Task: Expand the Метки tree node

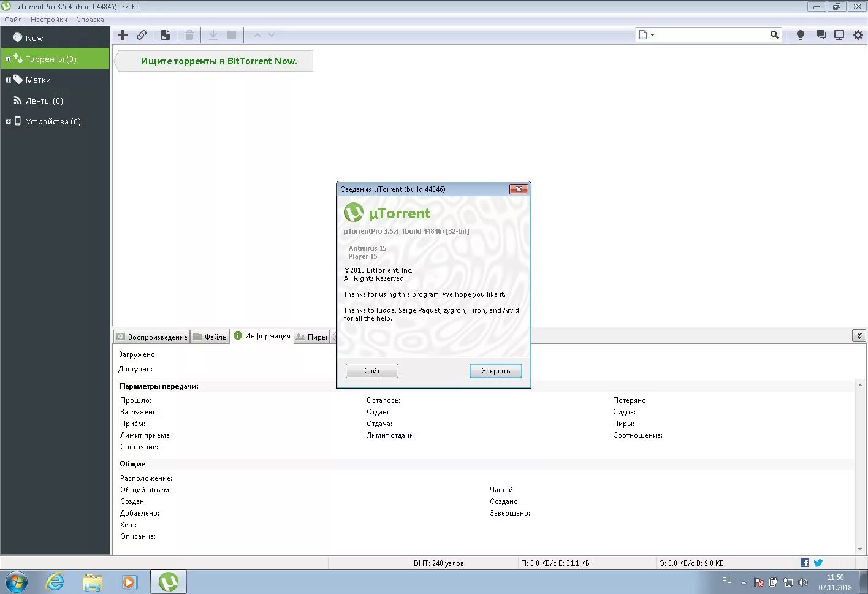Action: click(8, 80)
